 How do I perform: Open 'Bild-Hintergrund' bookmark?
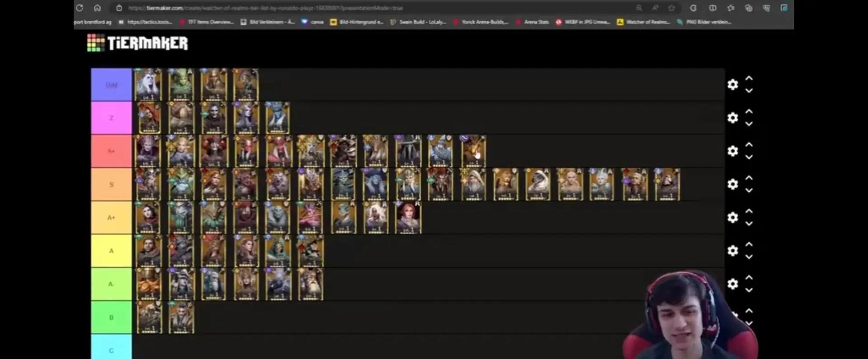(x=357, y=22)
